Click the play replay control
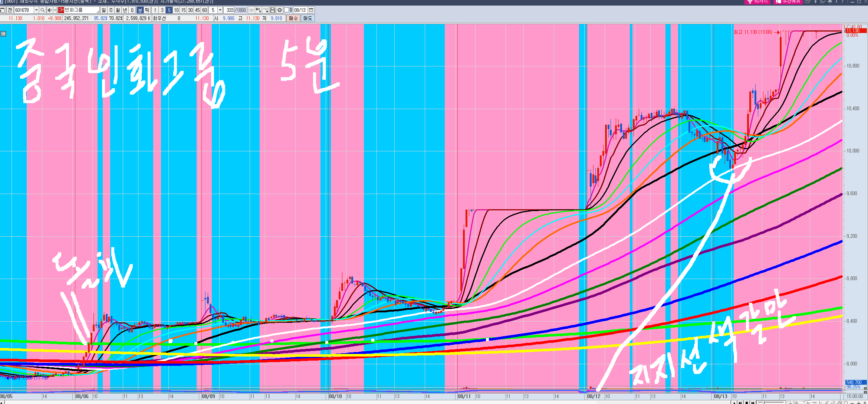Image resolution: width=868 pixels, height=404 pixels. [734, 403]
